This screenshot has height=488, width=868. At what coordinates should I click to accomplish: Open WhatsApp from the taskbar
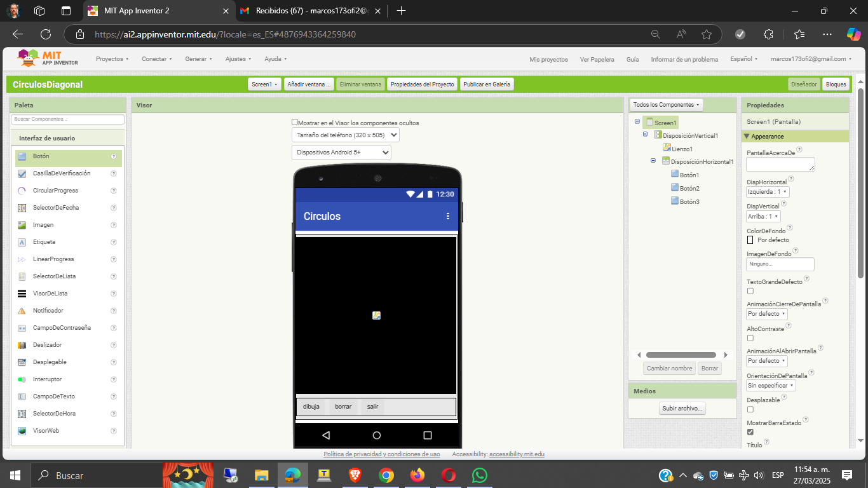pyautogui.click(x=479, y=475)
